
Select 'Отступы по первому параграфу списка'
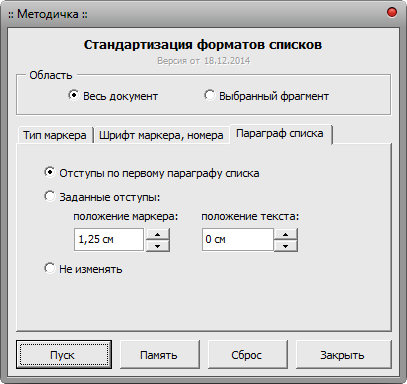tap(152, 173)
